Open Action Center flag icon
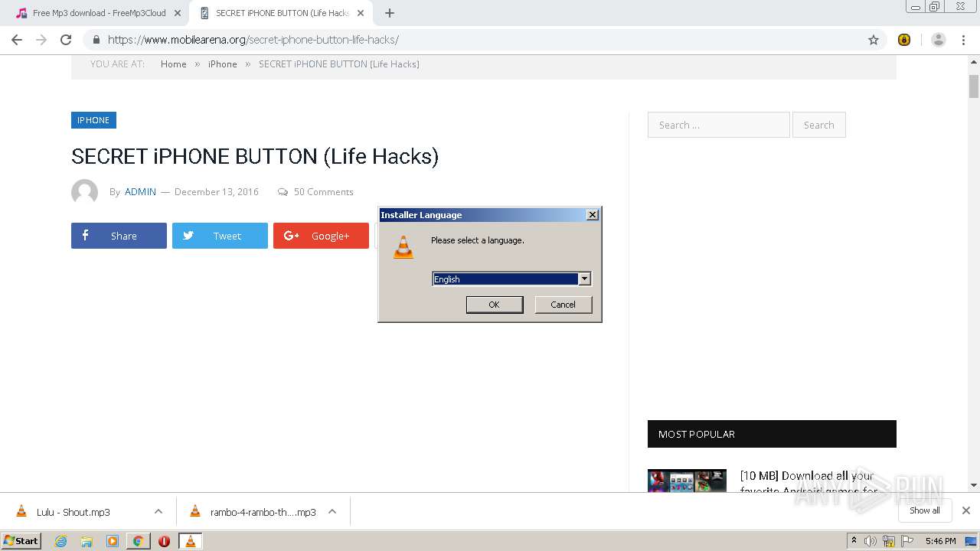This screenshot has height=551, width=980. (907, 541)
